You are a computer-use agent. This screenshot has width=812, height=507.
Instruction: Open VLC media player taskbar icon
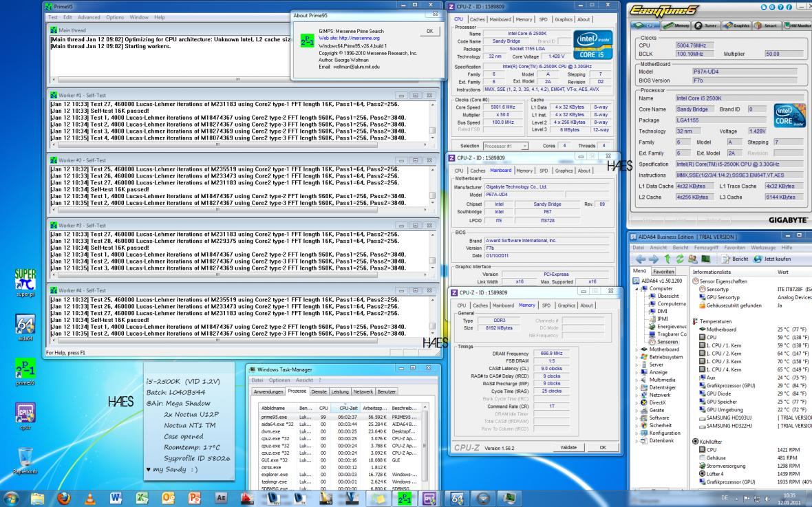tap(89, 498)
